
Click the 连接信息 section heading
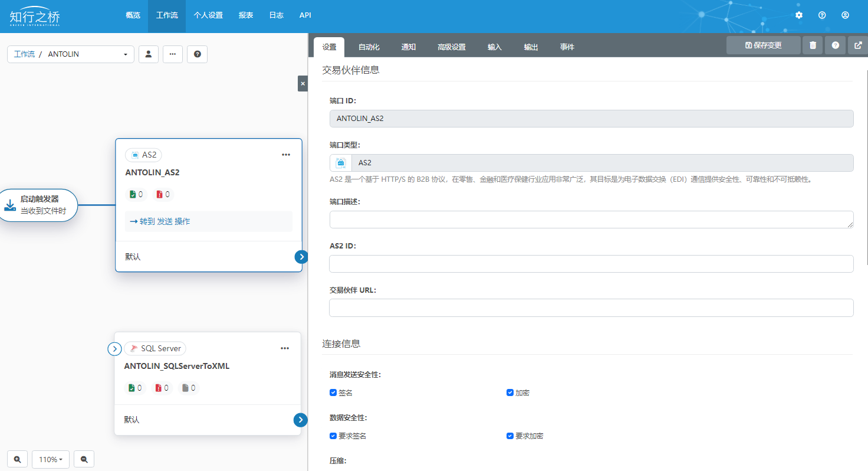pyautogui.click(x=341, y=344)
